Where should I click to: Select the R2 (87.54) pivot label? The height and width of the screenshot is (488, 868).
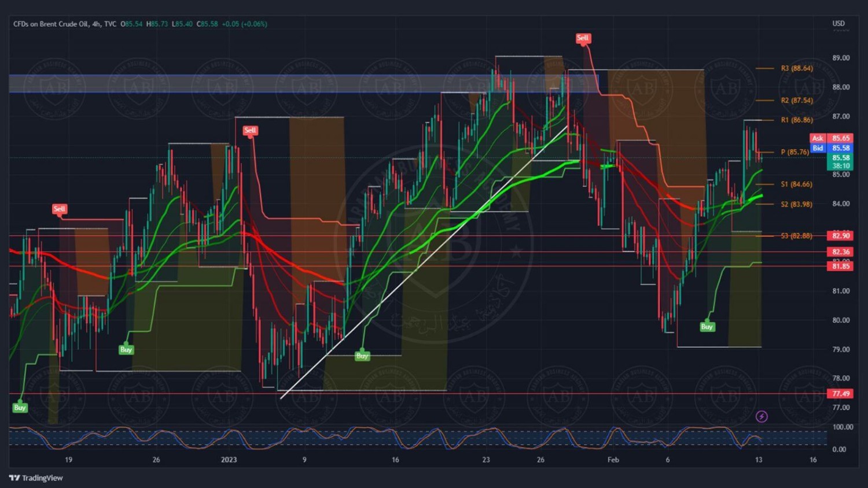click(797, 100)
